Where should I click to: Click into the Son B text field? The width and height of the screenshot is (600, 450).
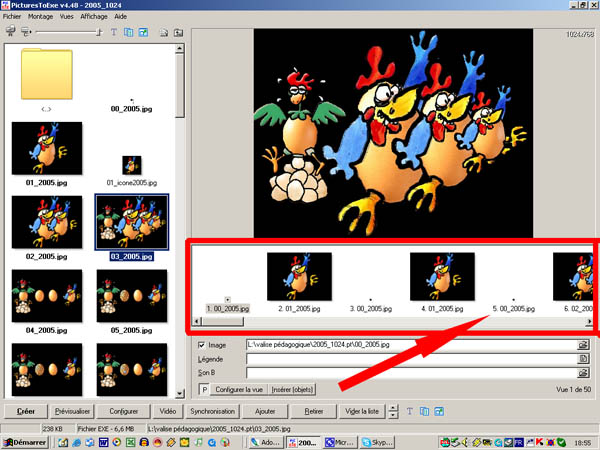point(411,372)
